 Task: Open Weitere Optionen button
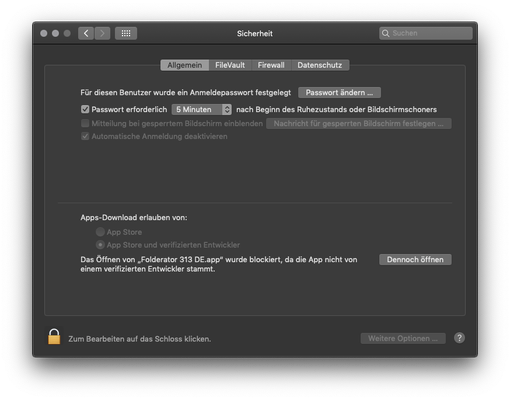pyautogui.click(x=403, y=339)
